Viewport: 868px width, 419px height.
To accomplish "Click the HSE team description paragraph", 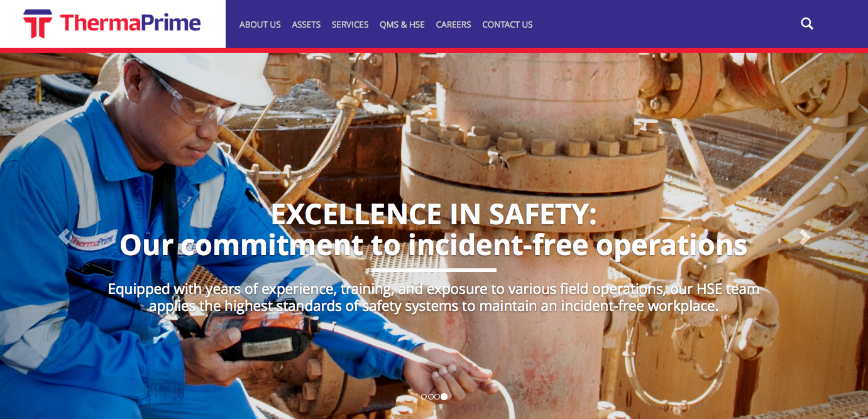I will pyautogui.click(x=434, y=298).
